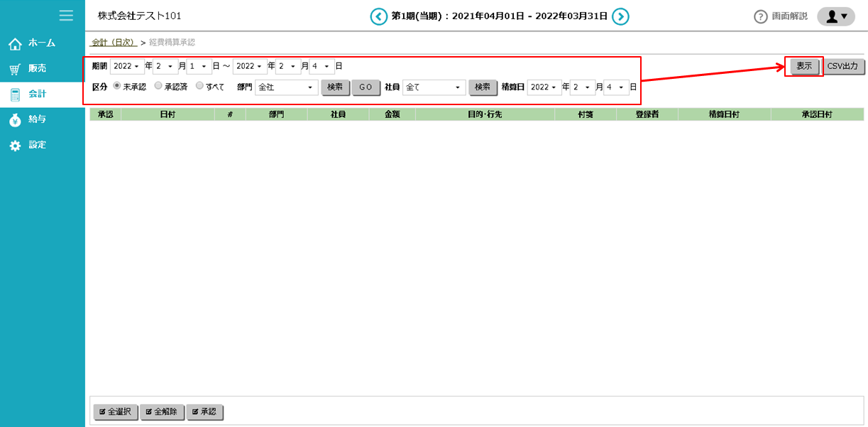Go to next fiscal period arrow
This screenshot has height=427, width=868.
[620, 16]
